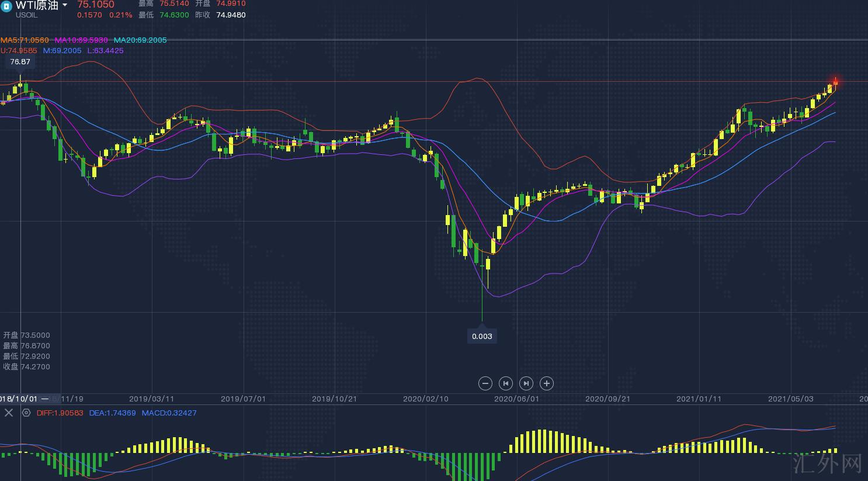Viewport: 868px width, 481px height.
Task: Zoom in the chart with plus button
Action: click(x=546, y=383)
